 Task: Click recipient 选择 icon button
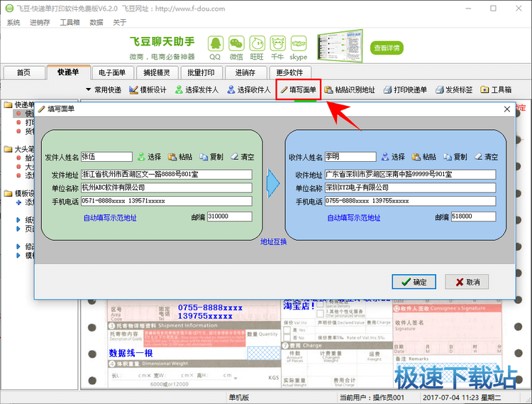pyautogui.click(x=393, y=157)
